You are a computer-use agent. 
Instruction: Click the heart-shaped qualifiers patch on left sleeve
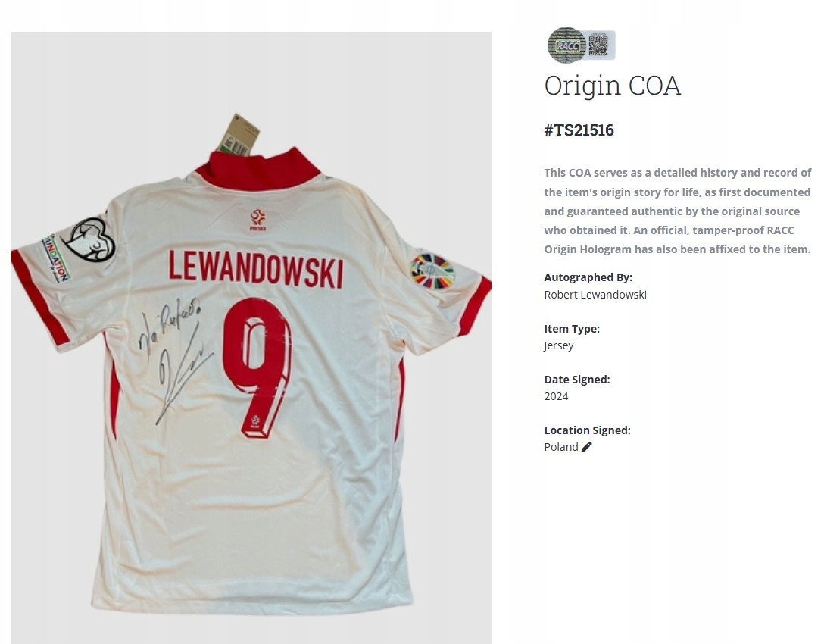(90, 240)
